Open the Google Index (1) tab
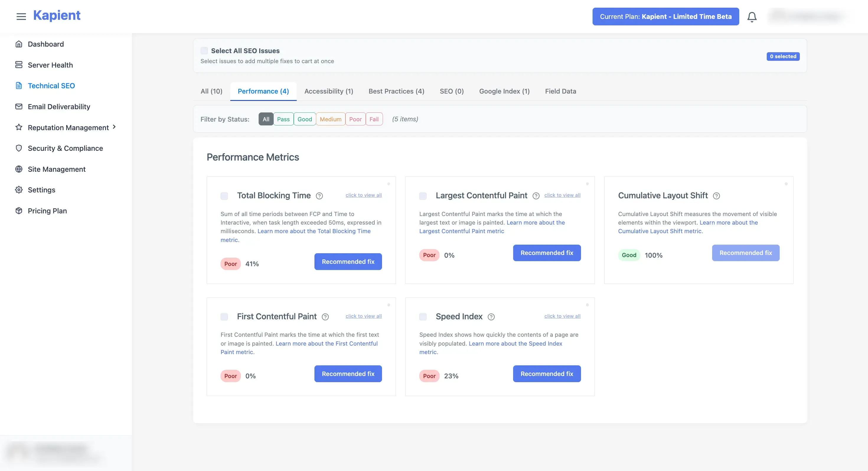Image resolution: width=868 pixels, height=471 pixels. (x=504, y=91)
